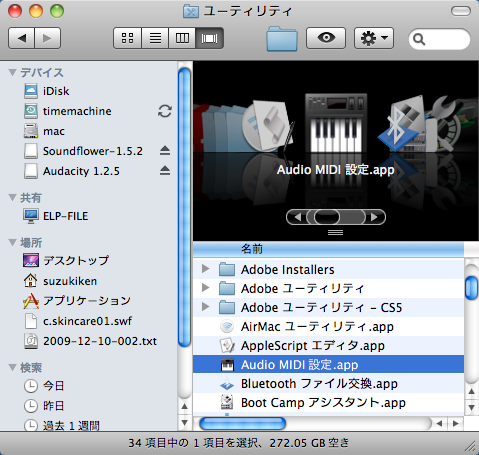Go back with the left arrow button
The width and height of the screenshot is (479, 455).
pos(21,38)
